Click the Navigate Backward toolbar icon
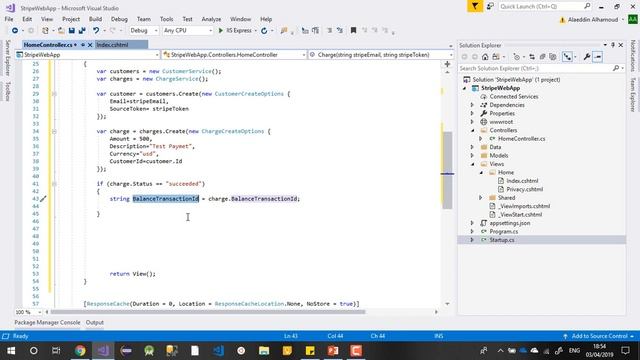640x360 pixels. click(x=15, y=31)
